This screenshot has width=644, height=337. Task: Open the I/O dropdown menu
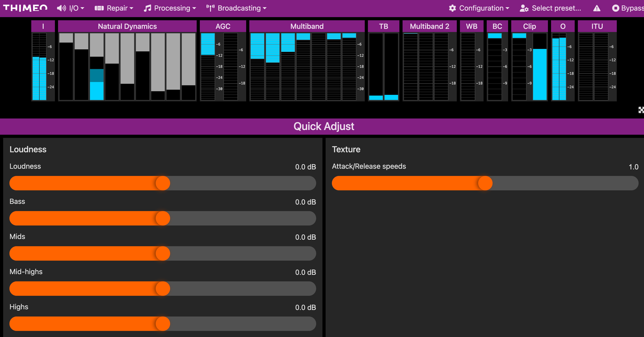point(70,8)
